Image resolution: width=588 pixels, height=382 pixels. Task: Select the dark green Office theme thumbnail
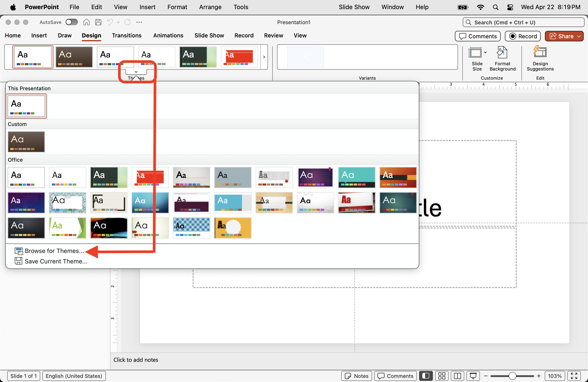(x=109, y=178)
